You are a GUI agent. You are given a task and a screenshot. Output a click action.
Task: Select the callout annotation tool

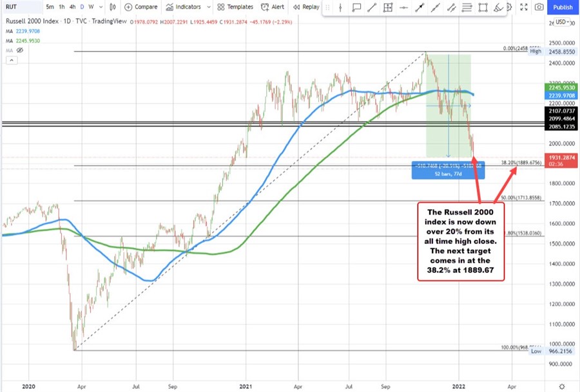click(356, 7)
